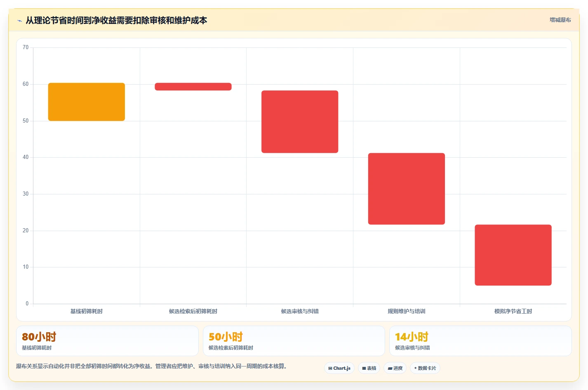Click the x-axis label 候选审核与纠错

300,311
